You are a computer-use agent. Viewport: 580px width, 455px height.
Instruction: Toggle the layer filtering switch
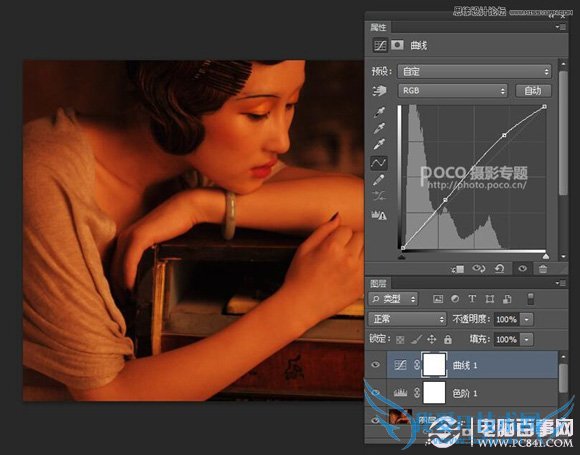530,299
